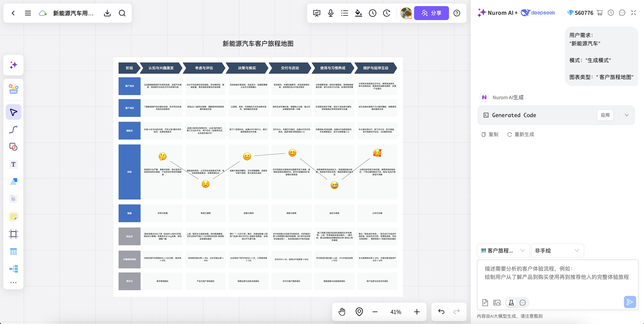Go back with the left arrow icon

(13, 13)
